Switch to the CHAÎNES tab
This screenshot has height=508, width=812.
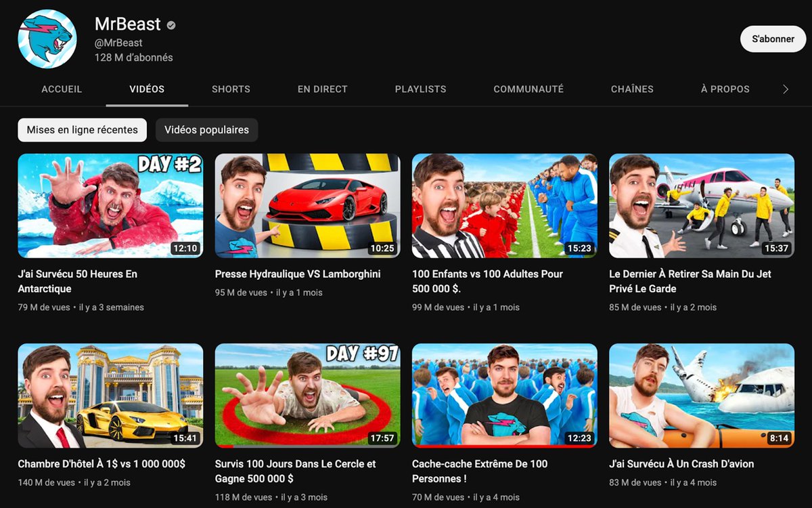632,89
